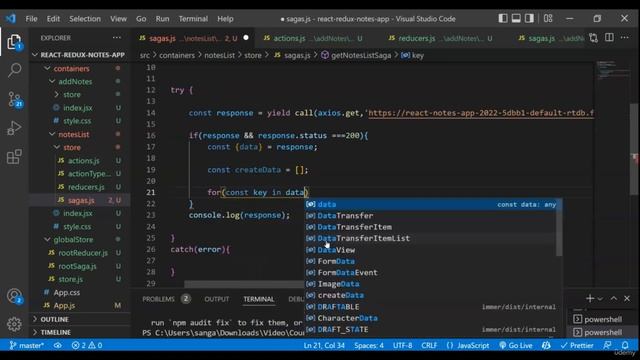The height and width of the screenshot is (360, 640).
Task: Open the Customize Layout icon
Action: point(548,18)
